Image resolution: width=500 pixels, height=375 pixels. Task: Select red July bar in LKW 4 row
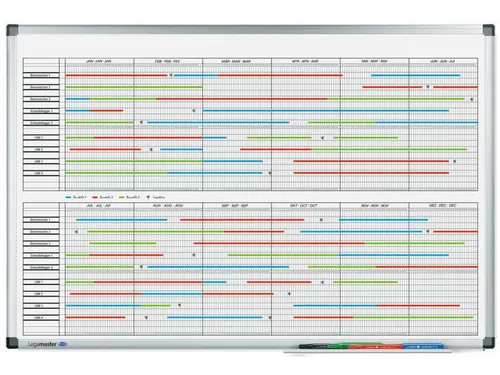point(95,318)
